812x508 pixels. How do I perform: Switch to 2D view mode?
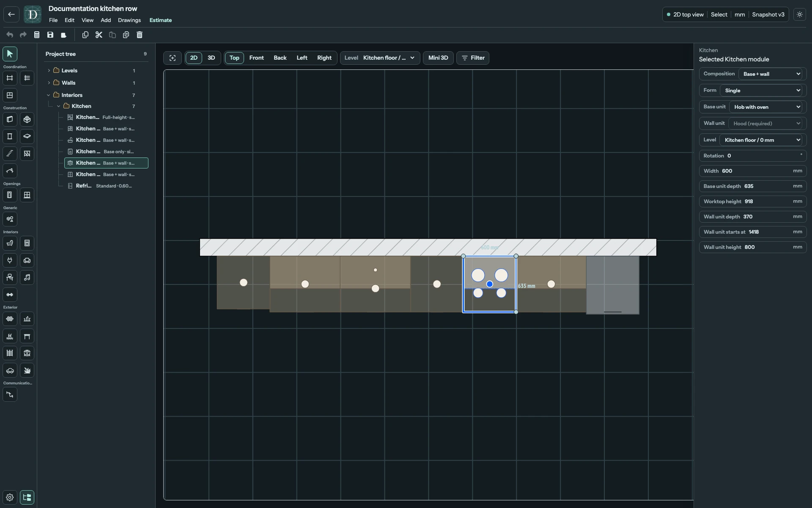coord(194,58)
